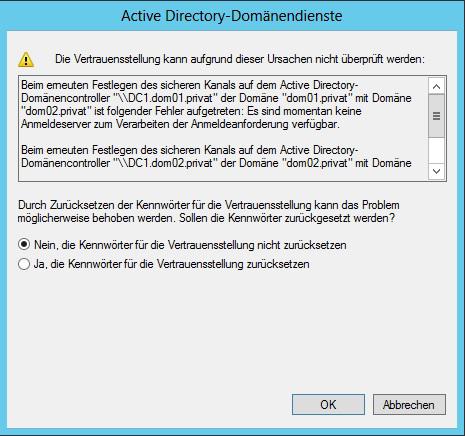Click the scroll-up arrow of the error list
465x436 pixels.
pos(436,86)
